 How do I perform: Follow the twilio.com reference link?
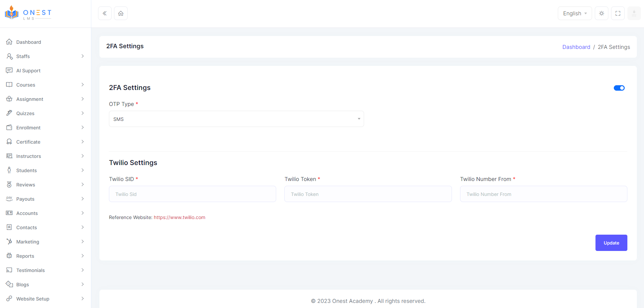179,217
